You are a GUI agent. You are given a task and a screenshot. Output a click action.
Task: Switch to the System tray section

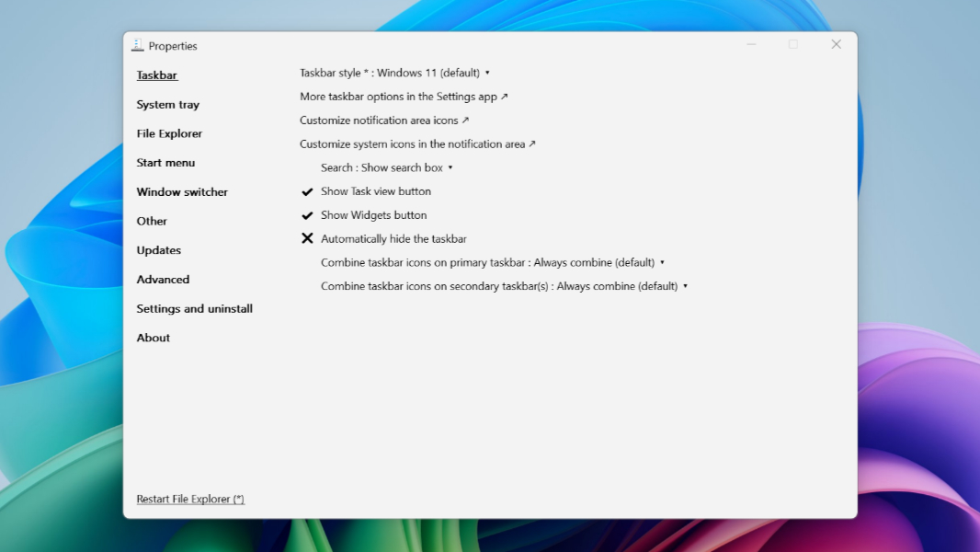[167, 105]
